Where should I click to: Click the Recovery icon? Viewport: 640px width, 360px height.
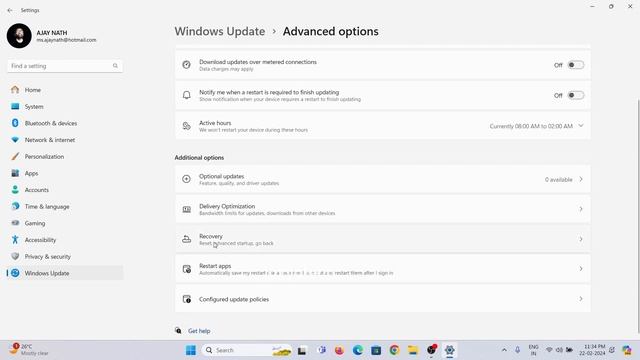187,239
